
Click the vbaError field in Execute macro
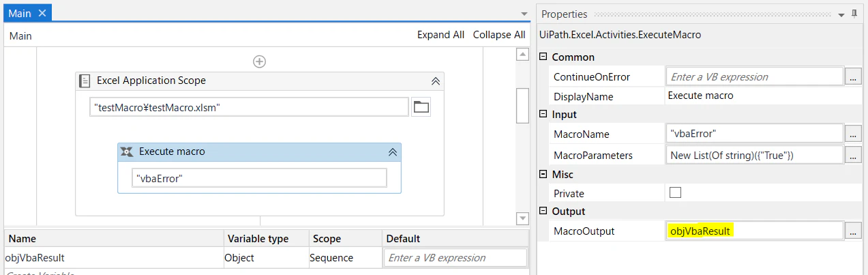coord(259,177)
